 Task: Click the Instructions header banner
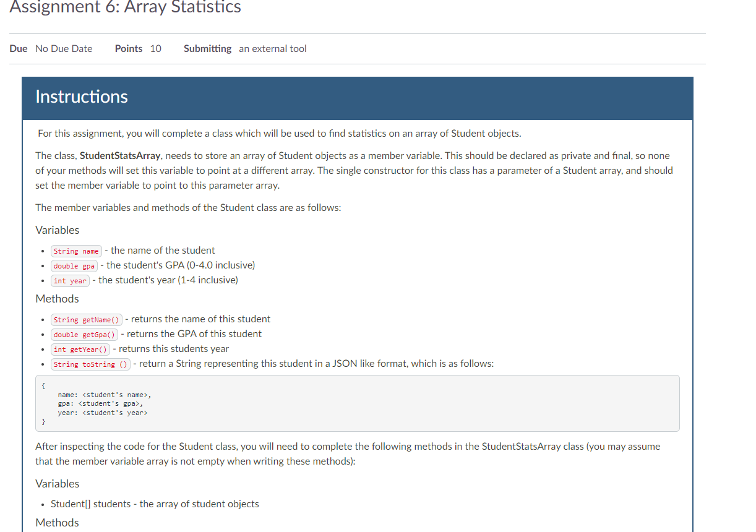click(x=357, y=98)
